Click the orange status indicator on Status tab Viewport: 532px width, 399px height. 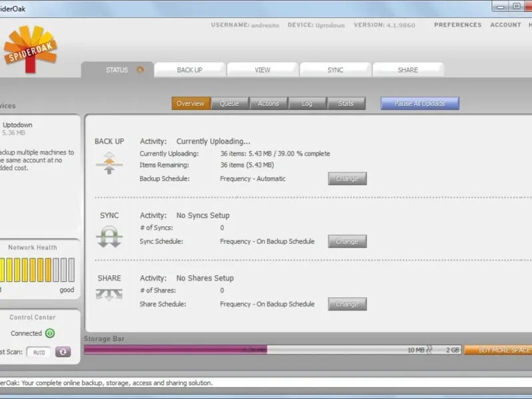pos(140,70)
